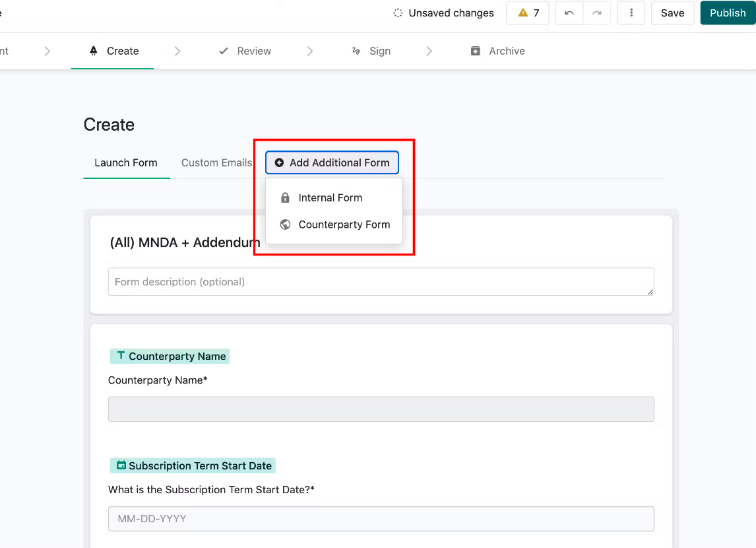Go to the Archive workflow step

(497, 51)
